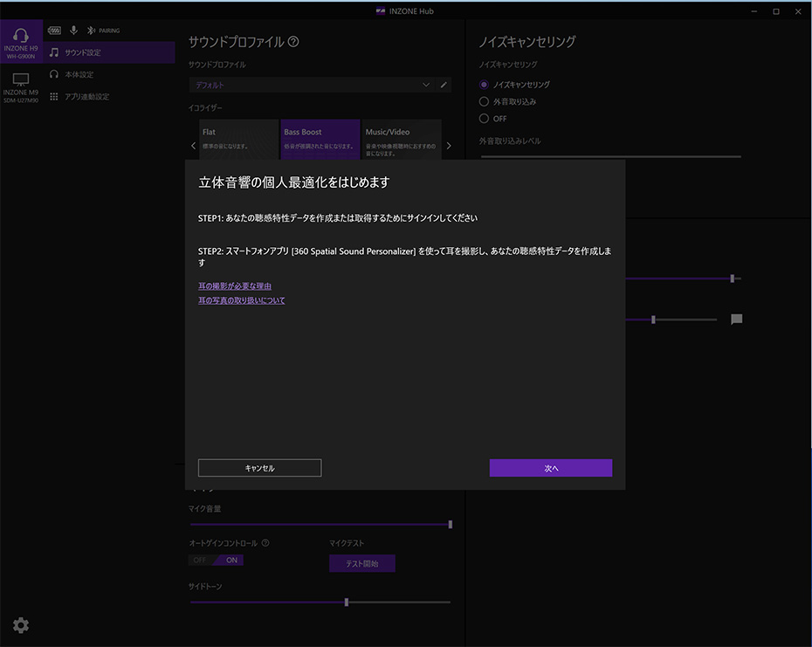Toggle the auto gain control OFF/ON switch
Screen dimensions: 812x647
point(217,560)
